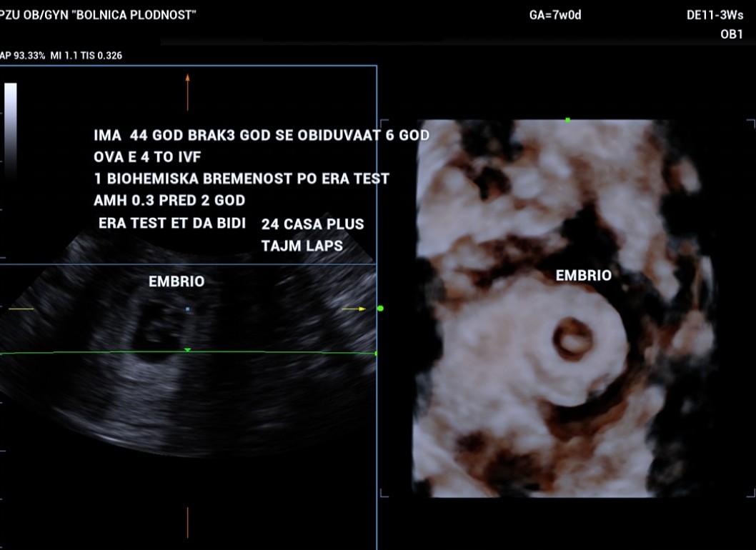
Task: Click annotation 'TAJM LAPS'
Action: 302,246
